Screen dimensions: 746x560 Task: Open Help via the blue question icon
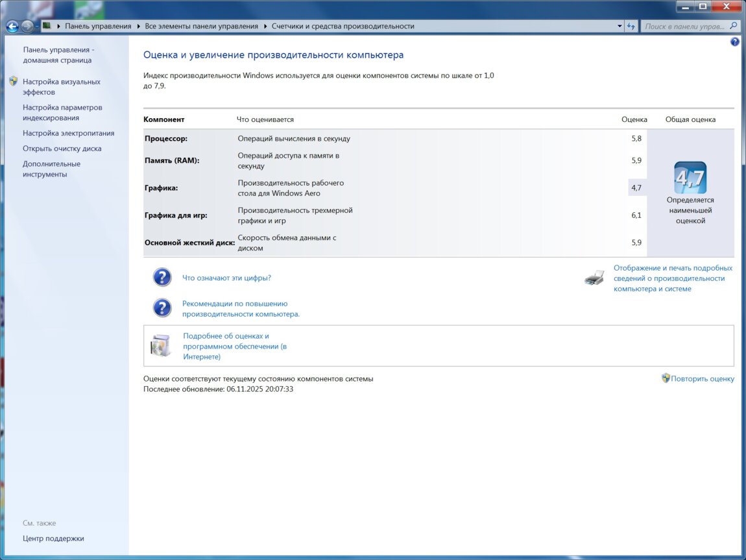pyautogui.click(x=734, y=42)
